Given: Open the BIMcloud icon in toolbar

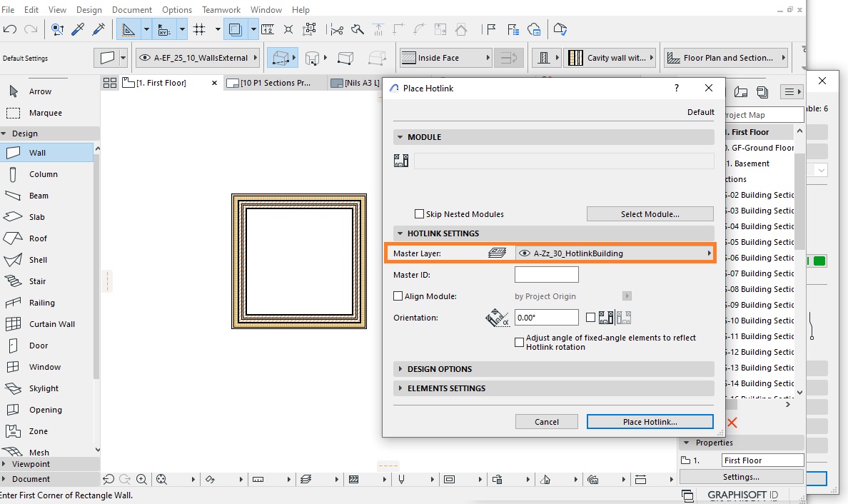Looking at the screenshot, I should (534, 30).
